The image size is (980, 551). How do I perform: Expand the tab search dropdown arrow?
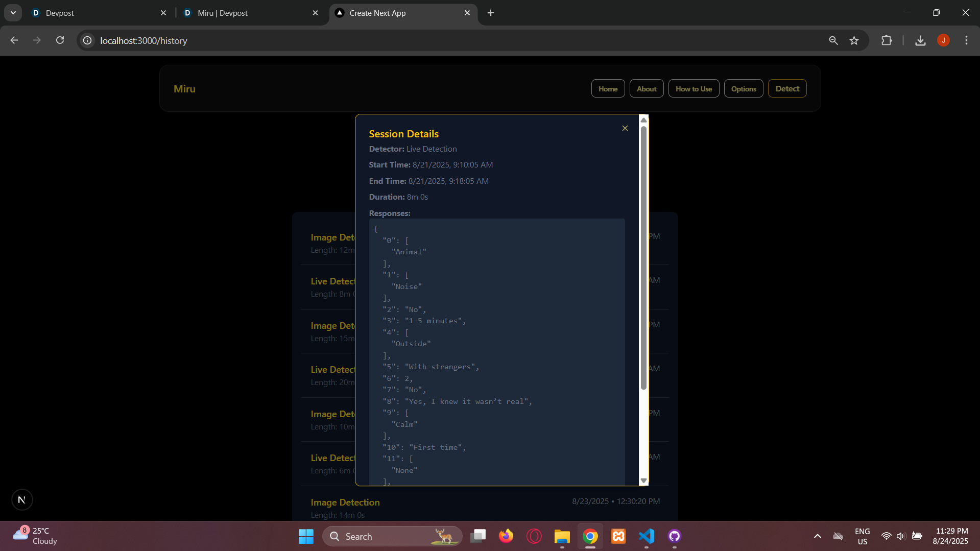pyautogui.click(x=13, y=13)
